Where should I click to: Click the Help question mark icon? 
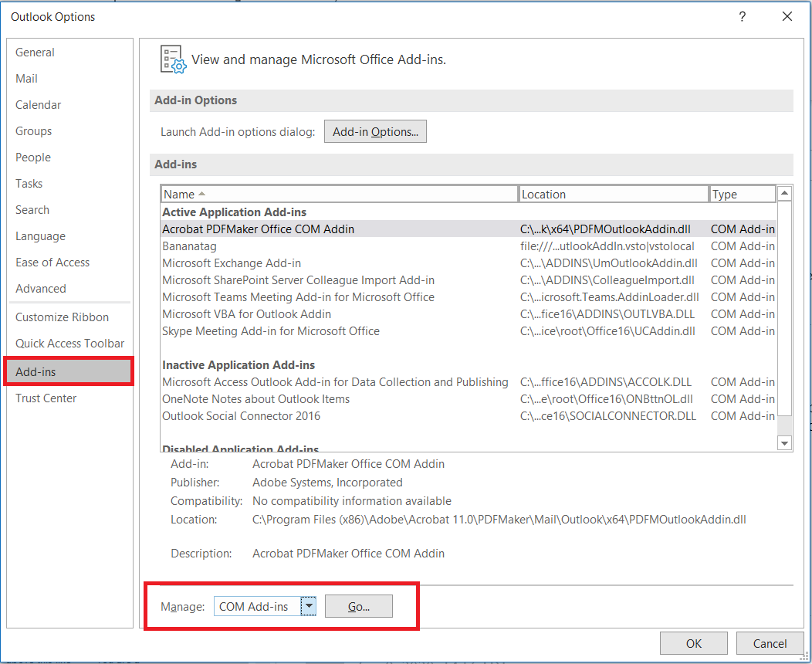click(x=742, y=17)
